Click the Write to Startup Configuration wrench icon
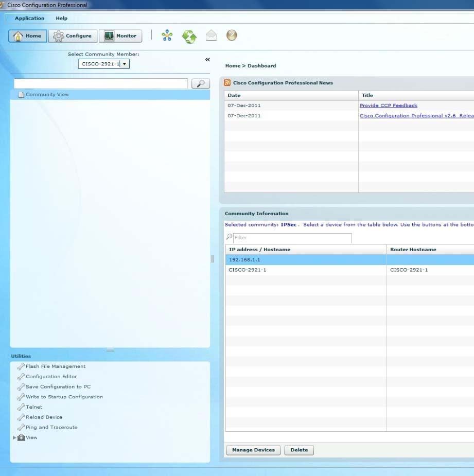The height and width of the screenshot is (476, 474). click(21, 397)
